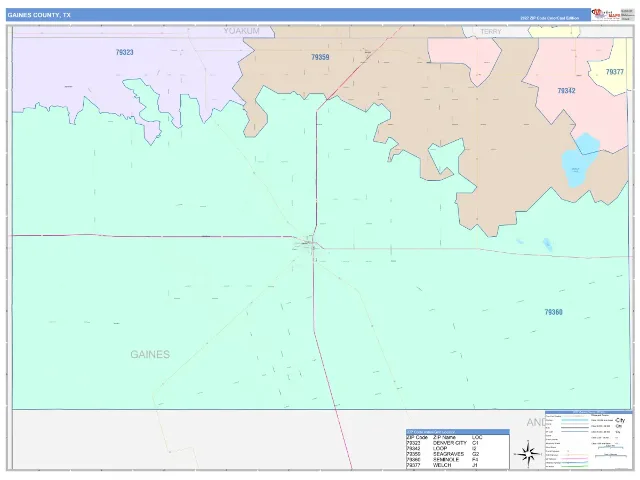Screen dimensions: 640x480
Task: Click the large 'City' sample in legend
Action: click(x=620, y=420)
